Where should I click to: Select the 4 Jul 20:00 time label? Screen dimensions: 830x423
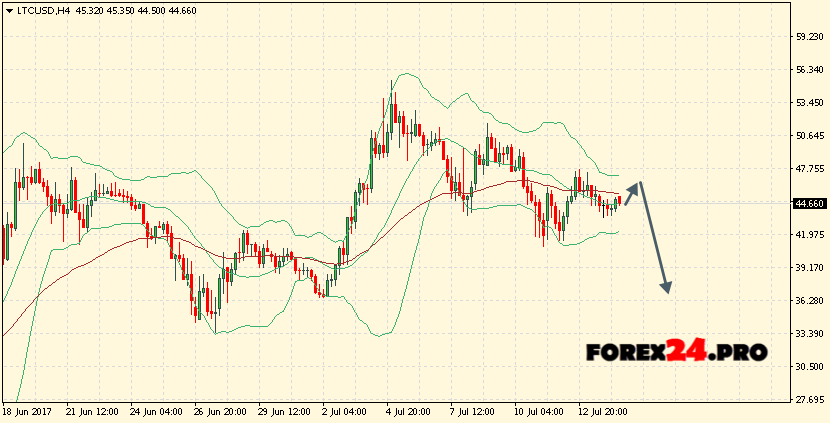(406, 412)
